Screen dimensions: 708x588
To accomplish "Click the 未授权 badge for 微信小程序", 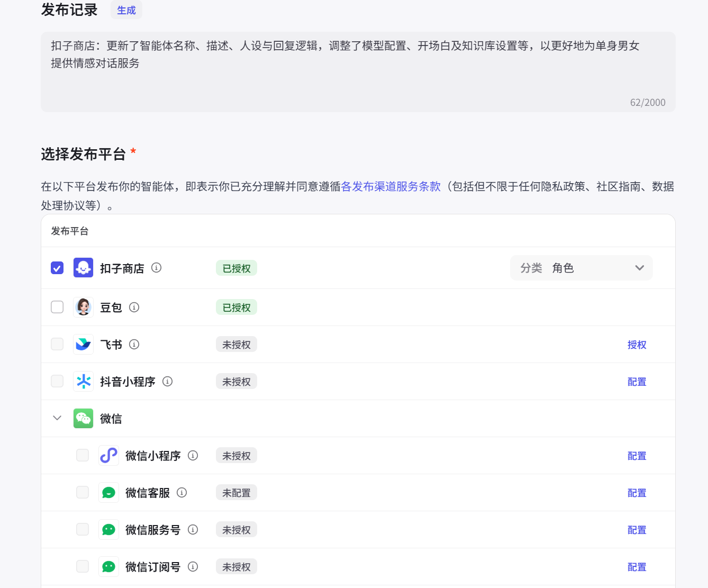I will pyautogui.click(x=237, y=456).
